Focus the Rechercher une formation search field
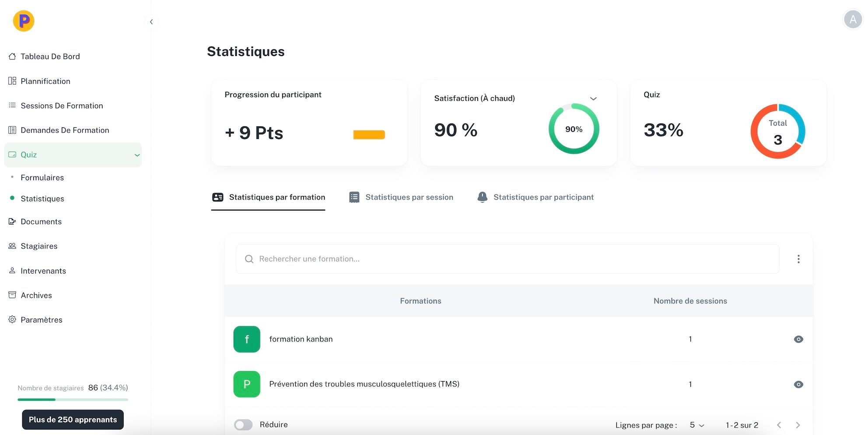 click(x=507, y=259)
